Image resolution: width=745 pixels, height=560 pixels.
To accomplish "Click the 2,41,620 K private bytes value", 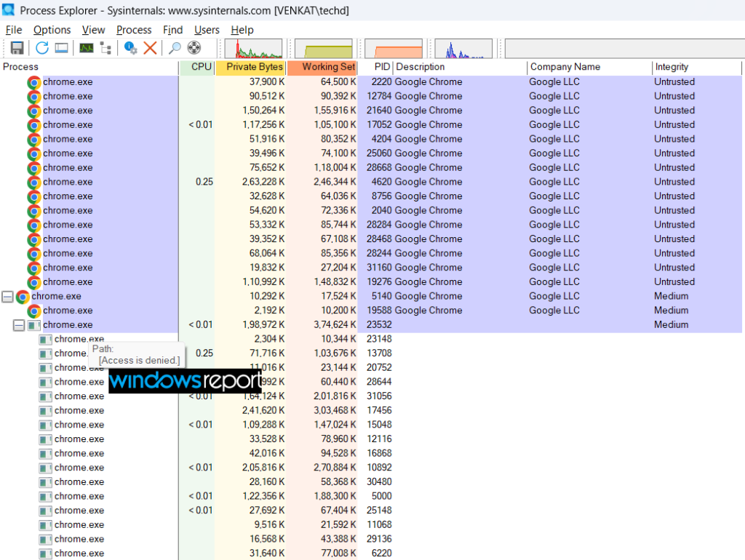I will click(263, 410).
